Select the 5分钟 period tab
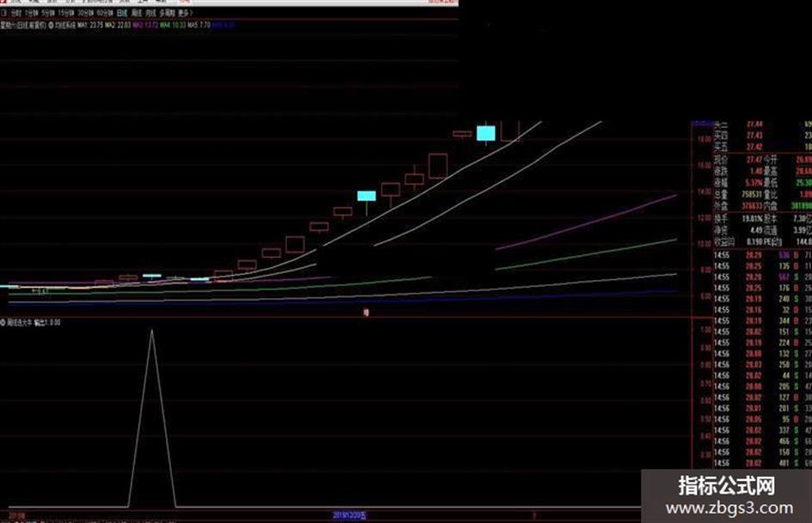 pos(49,13)
